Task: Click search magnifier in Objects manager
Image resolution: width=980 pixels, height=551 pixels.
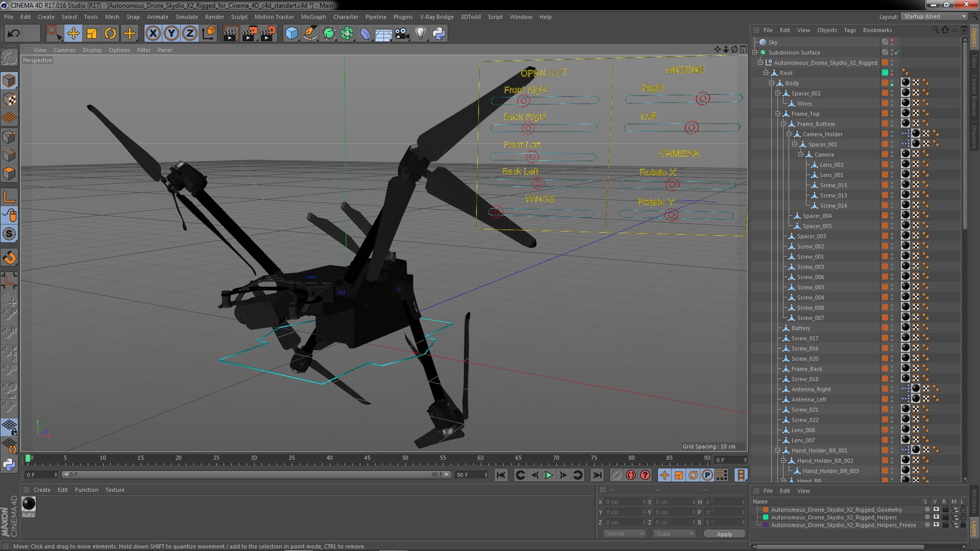Action: 936,30
